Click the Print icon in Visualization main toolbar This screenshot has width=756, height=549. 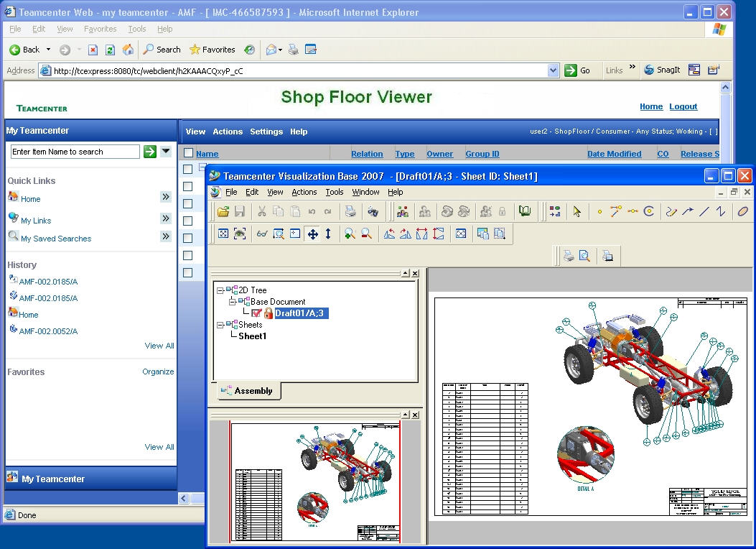pos(350,211)
